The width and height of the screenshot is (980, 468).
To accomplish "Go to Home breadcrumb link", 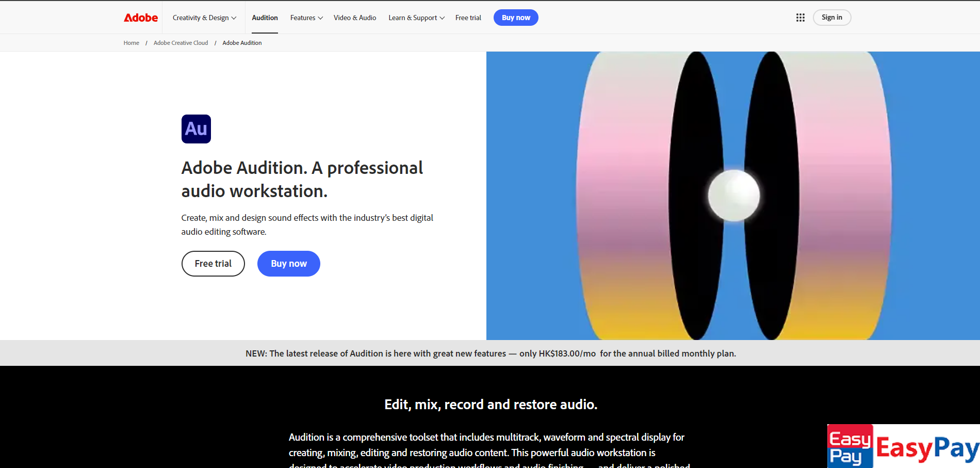I will pyautogui.click(x=132, y=43).
